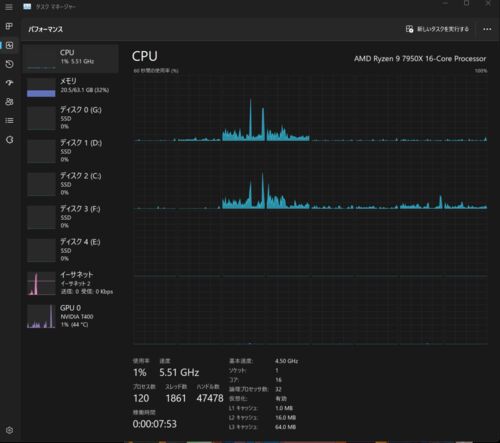Open the Details list icon
The image size is (500, 443).
tap(9, 120)
